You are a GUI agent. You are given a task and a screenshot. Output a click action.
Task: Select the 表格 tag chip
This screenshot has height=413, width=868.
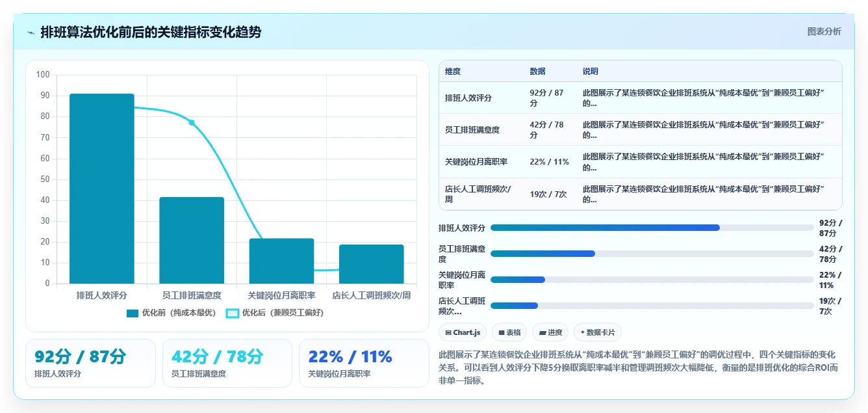[509, 332]
